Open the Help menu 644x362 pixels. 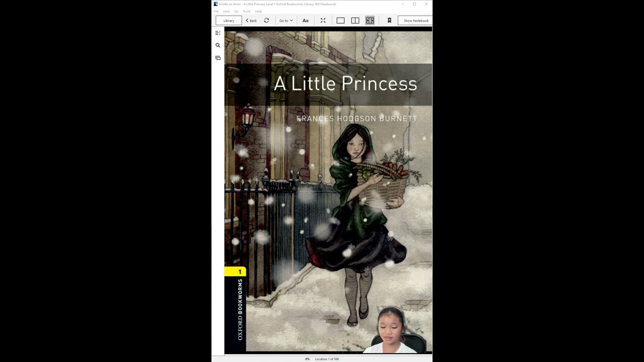pos(258,11)
